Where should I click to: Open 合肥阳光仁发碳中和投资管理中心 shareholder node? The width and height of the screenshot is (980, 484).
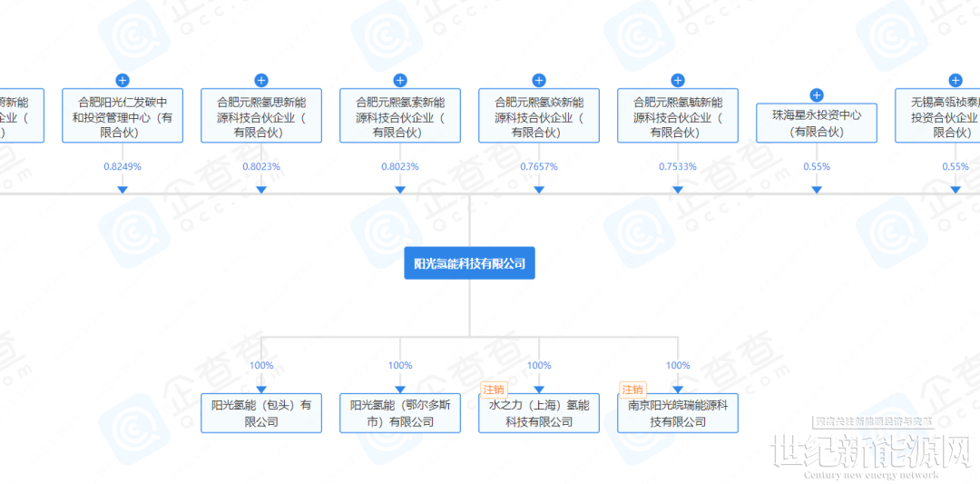(x=122, y=115)
